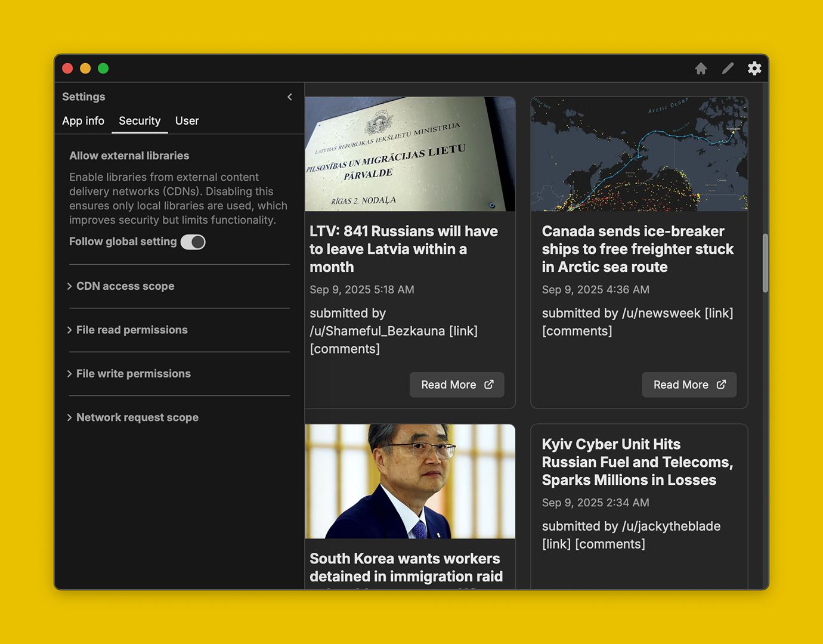Click the vertical scrollbar in news feed
The image size is (823, 644).
765,263
